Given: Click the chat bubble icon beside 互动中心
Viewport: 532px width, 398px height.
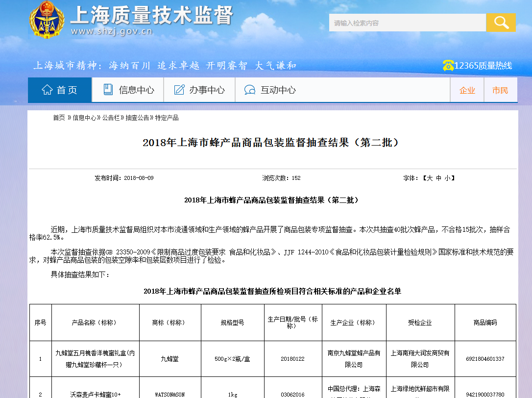Looking at the screenshot, I should pyautogui.click(x=250, y=90).
